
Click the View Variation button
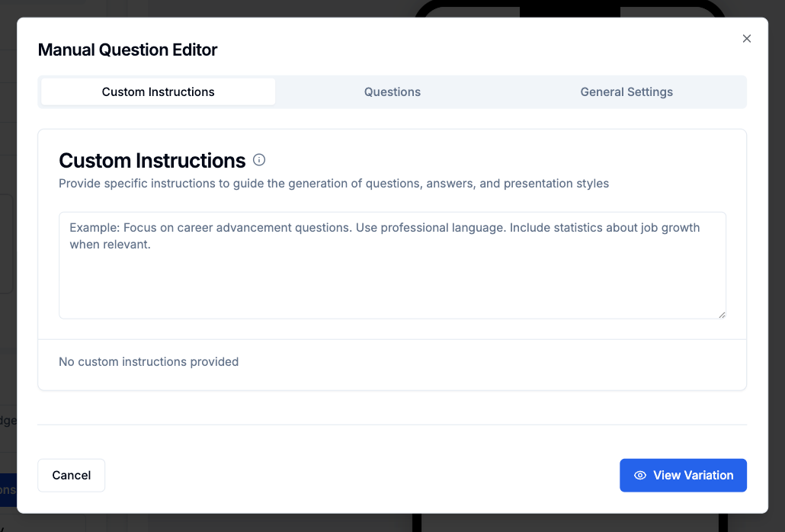click(683, 475)
